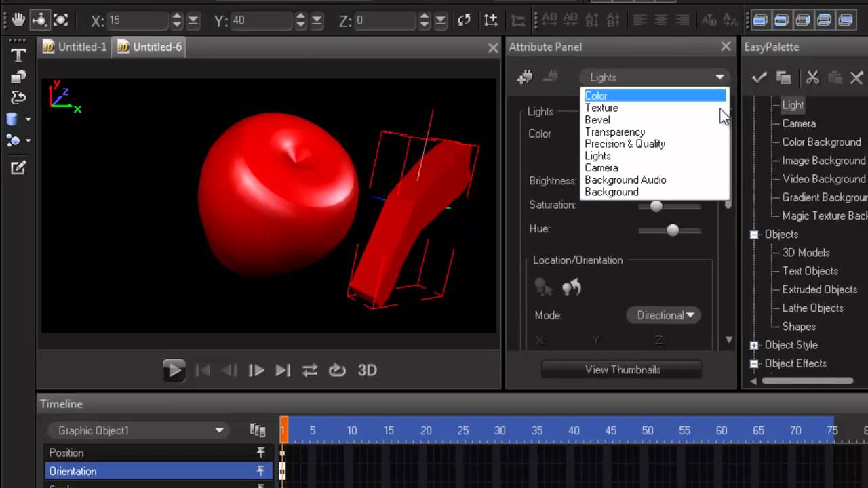Open the Mode Directional dropdown

click(x=665, y=315)
